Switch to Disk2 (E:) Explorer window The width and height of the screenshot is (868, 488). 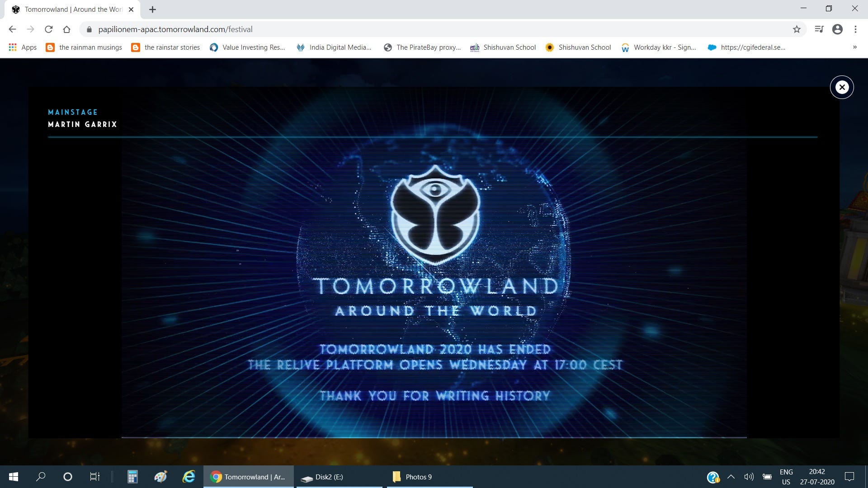[x=340, y=477]
